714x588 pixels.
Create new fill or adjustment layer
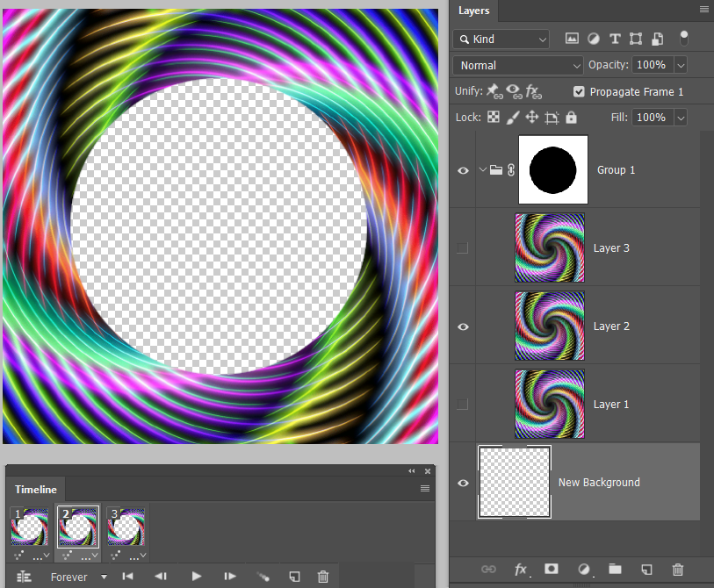coord(584,569)
